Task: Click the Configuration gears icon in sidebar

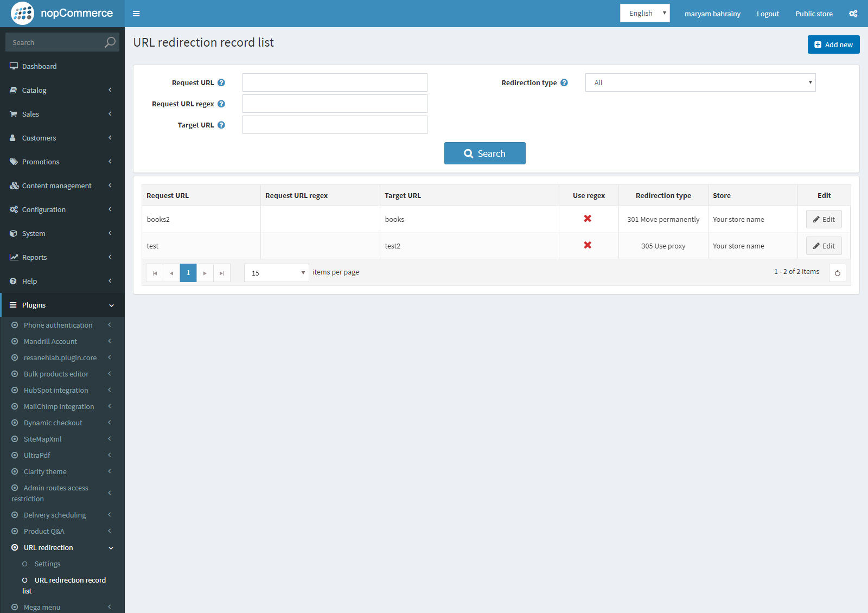Action: tap(14, 209)
